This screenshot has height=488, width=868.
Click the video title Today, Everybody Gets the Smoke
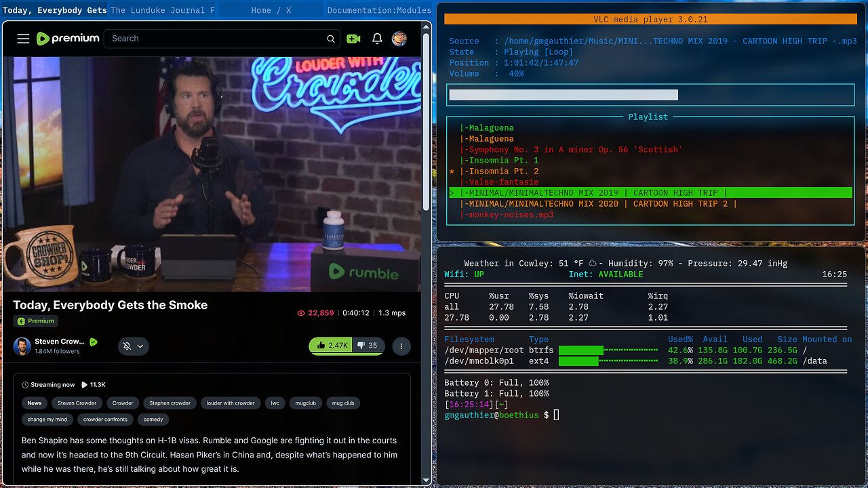pos(111,305)
